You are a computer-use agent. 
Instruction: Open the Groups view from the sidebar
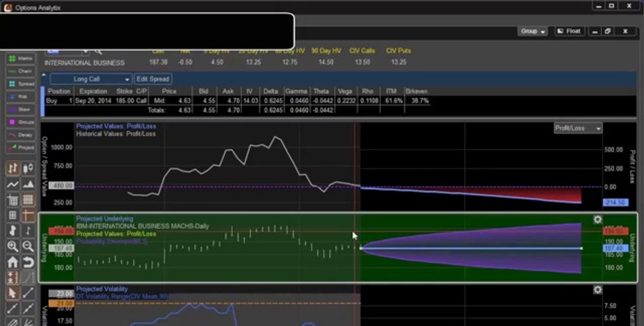coord(20,122)
